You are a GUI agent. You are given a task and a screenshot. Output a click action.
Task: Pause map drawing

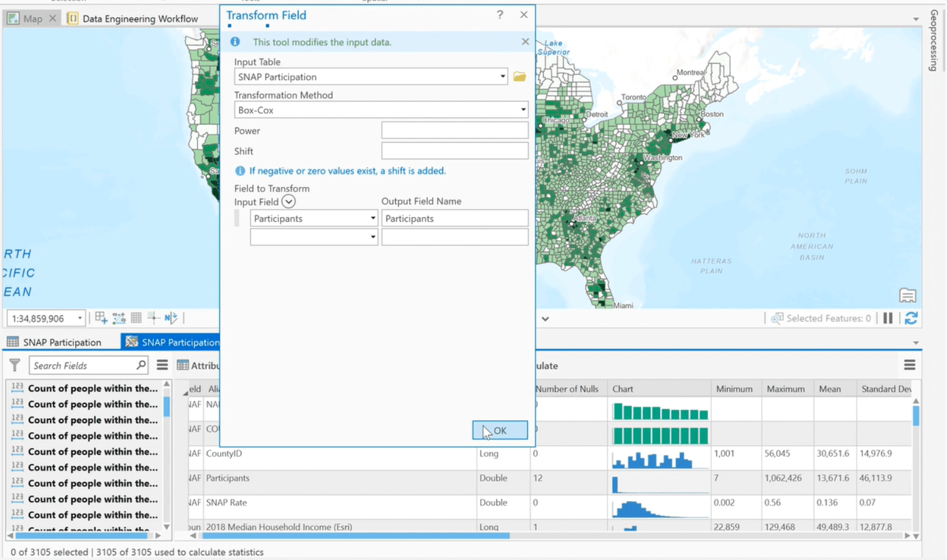point(888,318)
